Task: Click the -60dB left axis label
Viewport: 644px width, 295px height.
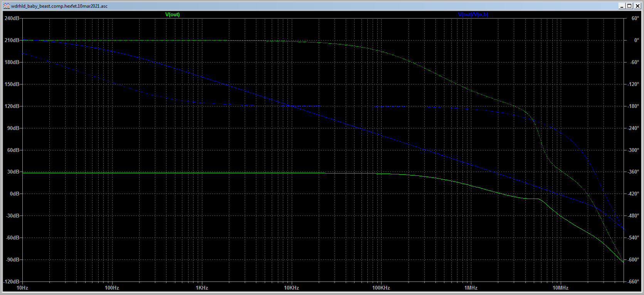Action: (x=13, y=238)
